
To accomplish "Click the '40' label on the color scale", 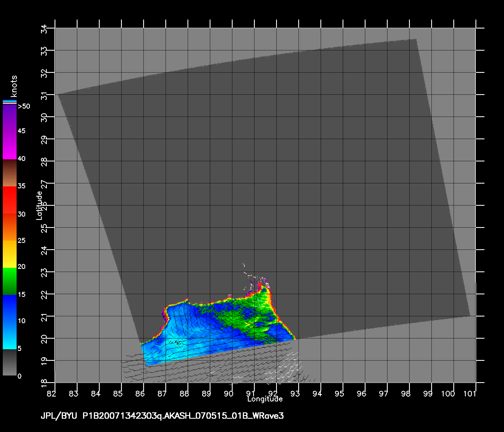I will 22,158.
